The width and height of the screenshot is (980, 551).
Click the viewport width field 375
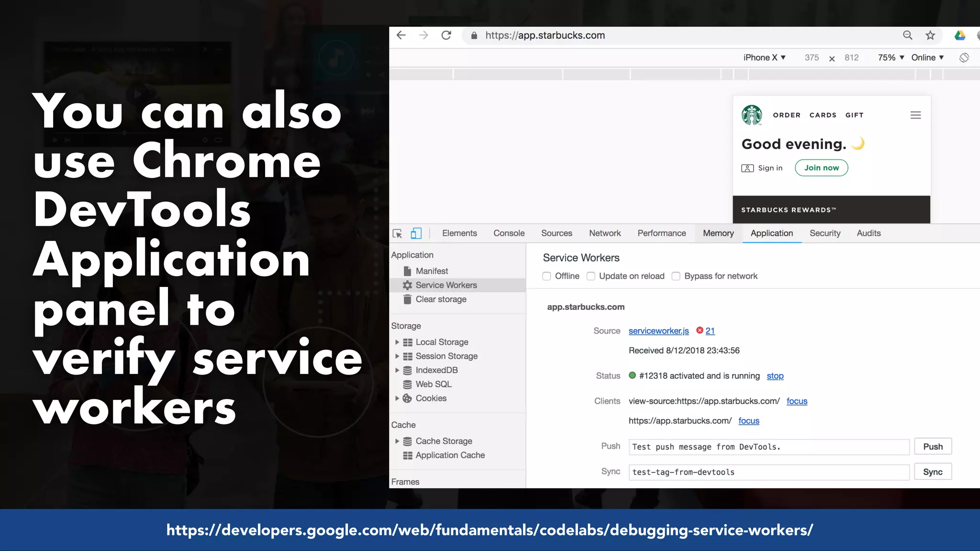812,58
